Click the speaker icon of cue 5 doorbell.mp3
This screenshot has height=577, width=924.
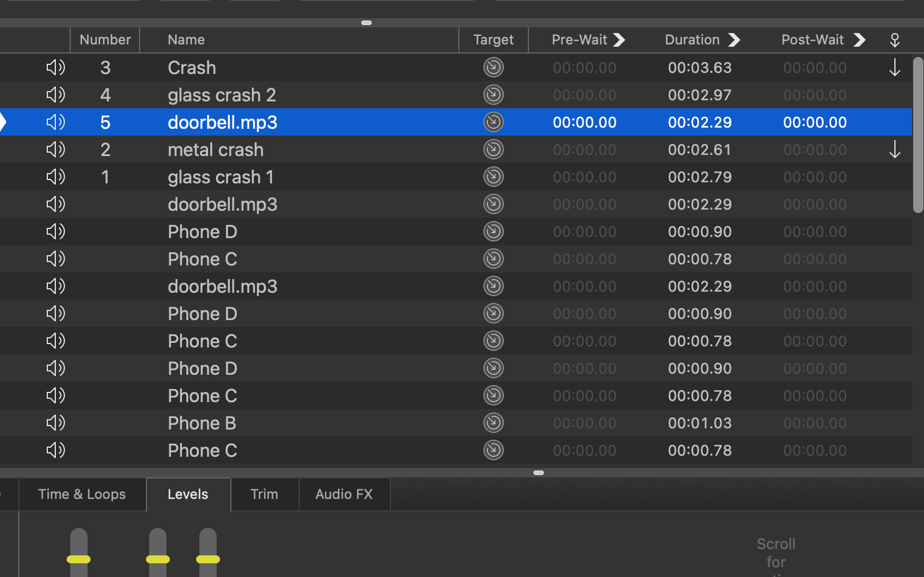click(55, 122)
